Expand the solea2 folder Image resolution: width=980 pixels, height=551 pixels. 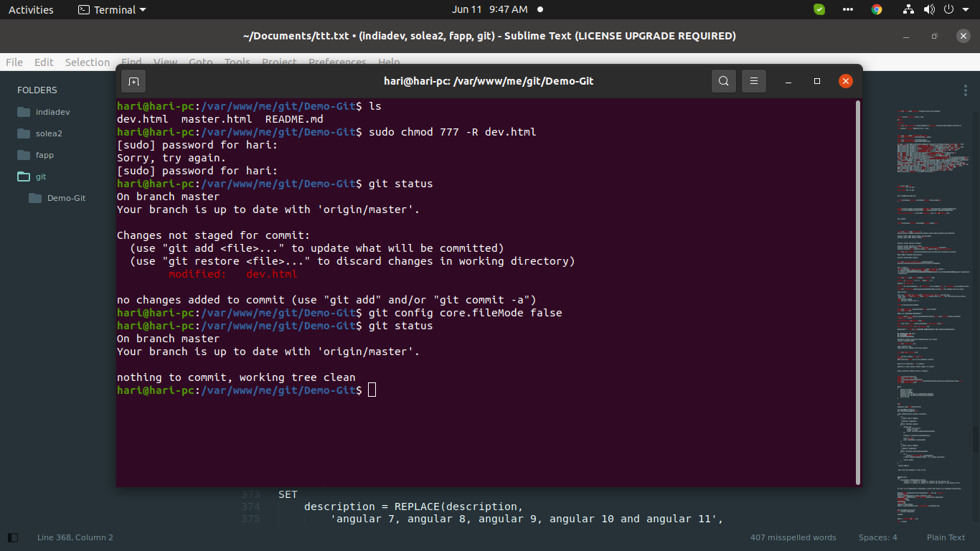(x=24, y=133)
